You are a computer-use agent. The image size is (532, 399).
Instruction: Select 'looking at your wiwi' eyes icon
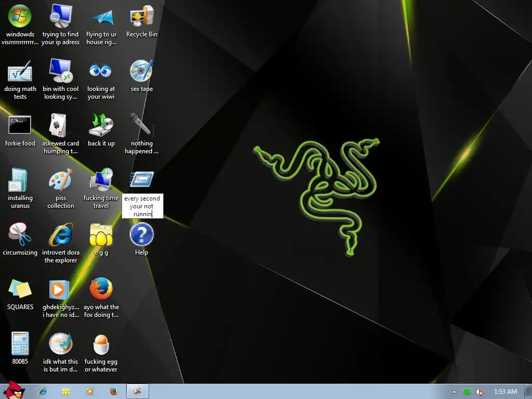101,71
